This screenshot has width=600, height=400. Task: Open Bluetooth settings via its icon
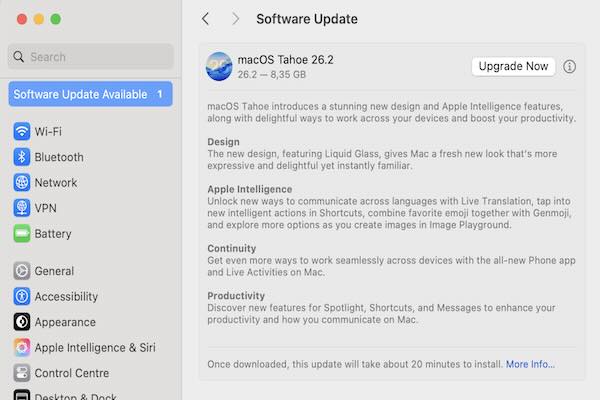coord(22,157)
